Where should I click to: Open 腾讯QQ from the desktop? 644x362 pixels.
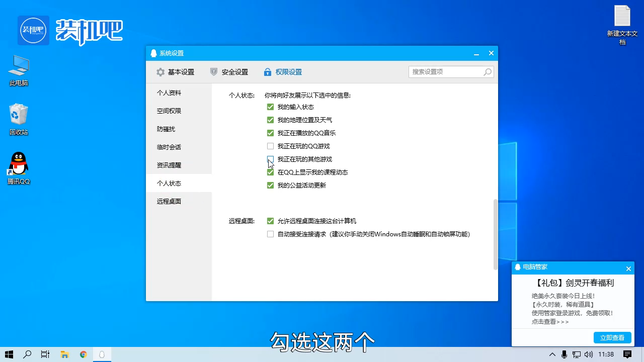[x=18, y=163]
